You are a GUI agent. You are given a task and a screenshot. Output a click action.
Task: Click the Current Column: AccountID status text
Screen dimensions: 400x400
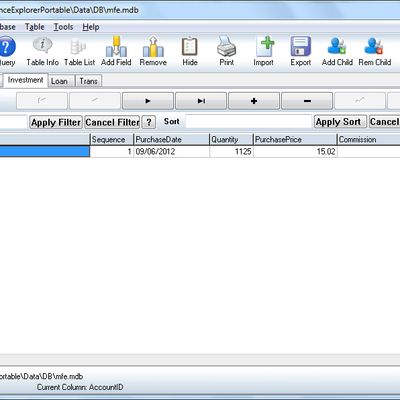tap(80, 387)
